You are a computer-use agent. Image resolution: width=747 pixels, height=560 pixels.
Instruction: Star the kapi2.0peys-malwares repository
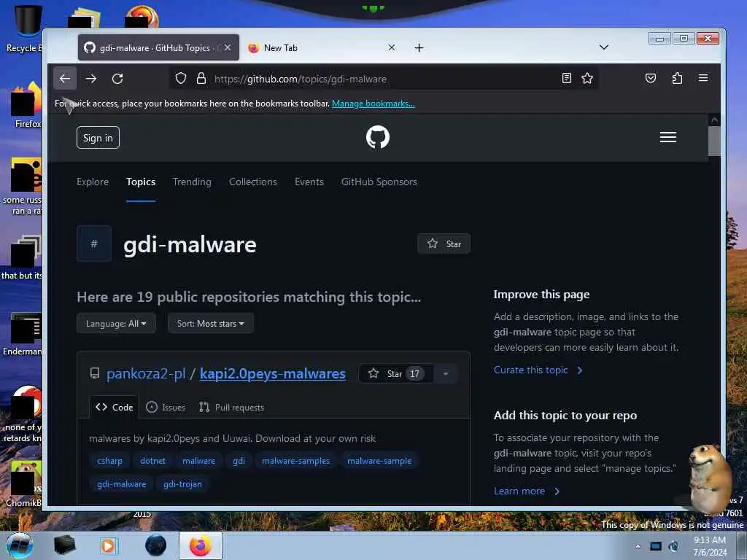pos(396,374)
